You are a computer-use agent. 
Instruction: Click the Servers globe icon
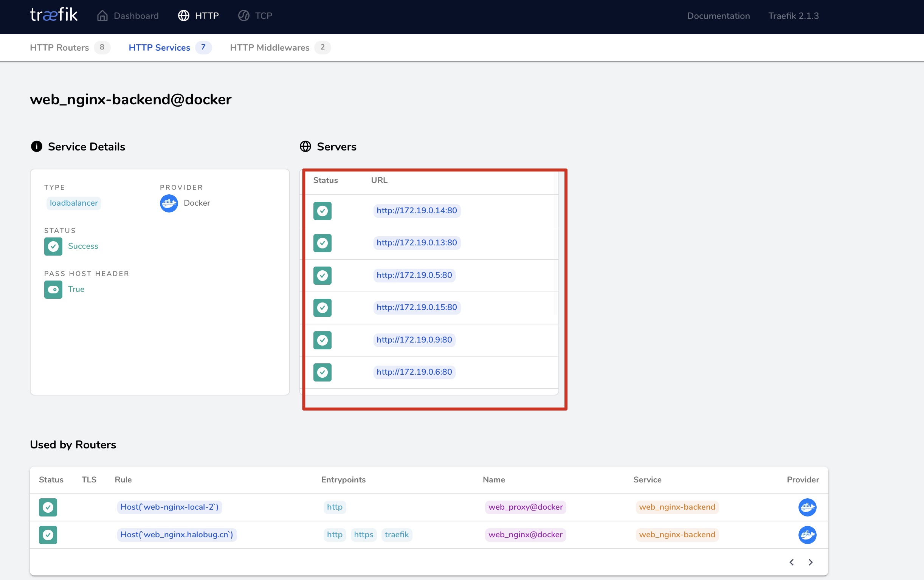tap(305, 147)
